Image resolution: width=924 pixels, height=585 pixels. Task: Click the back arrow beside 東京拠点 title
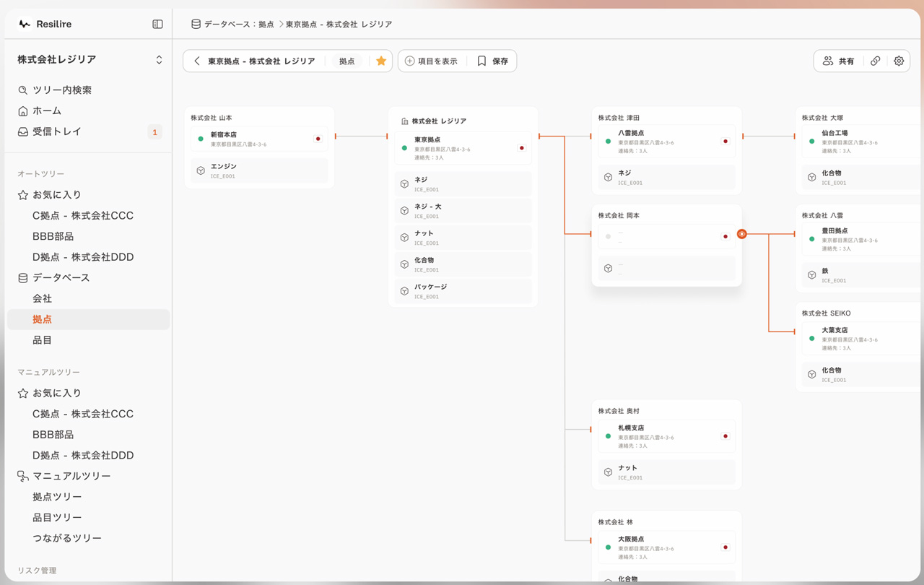[x=197, y=61]
